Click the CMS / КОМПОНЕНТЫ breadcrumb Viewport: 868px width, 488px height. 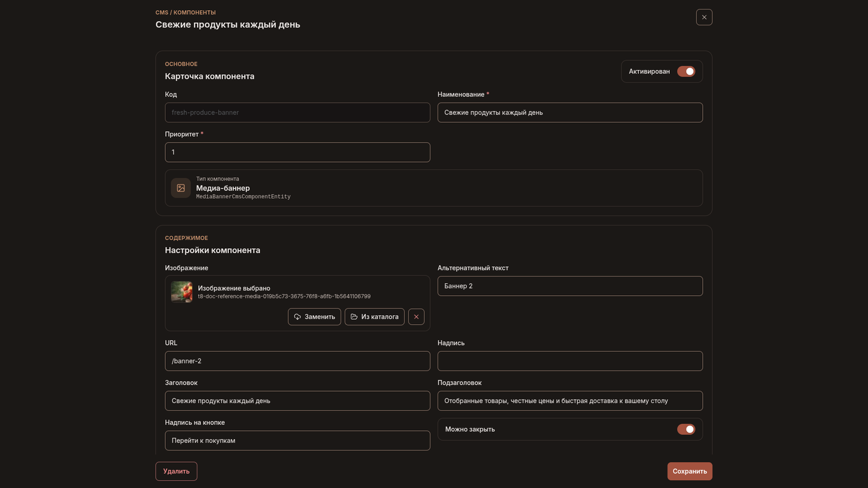(x=186, y=13)
